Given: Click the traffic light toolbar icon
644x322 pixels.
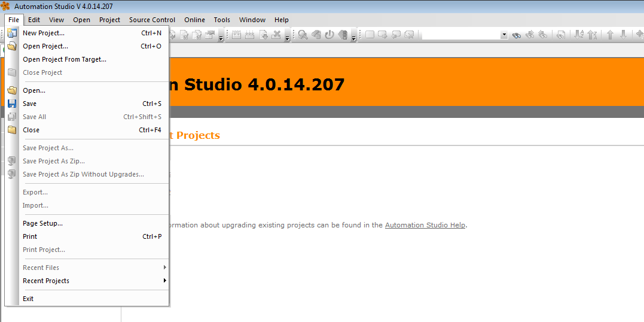Looking at the screenshot, I should (343, 35).
